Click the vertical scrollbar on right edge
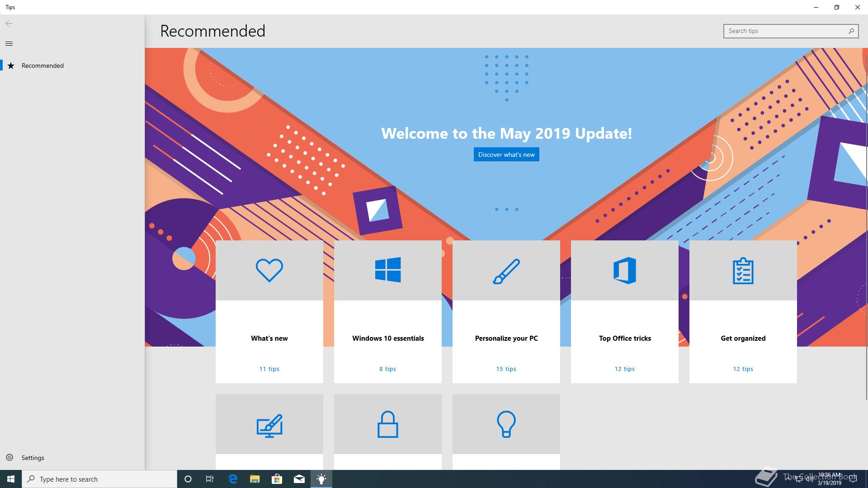The image size is (868, 488). pyautogui.click(x=866, y=226)
